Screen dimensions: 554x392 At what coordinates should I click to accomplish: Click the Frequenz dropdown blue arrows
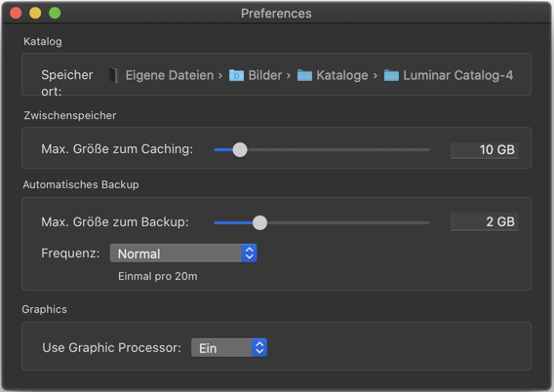pos(250,254)
